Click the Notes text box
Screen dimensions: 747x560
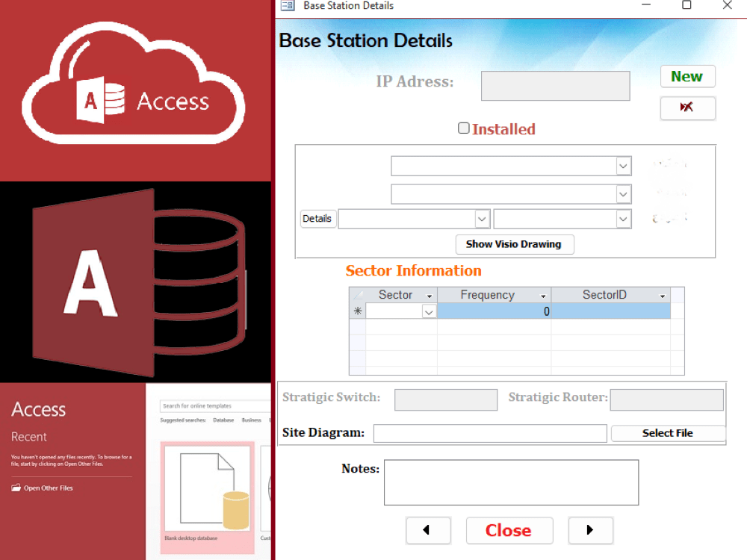tap(511, 482)
